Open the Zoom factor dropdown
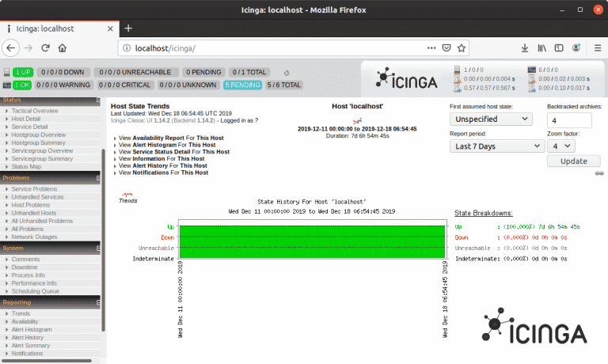This screenshot has width=608, height=364. tap(561, 146)
